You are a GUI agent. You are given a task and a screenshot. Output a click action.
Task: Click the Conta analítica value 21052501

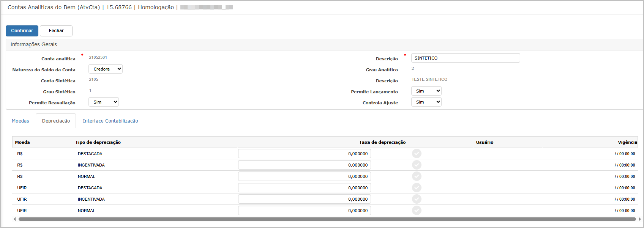(98, 58)
